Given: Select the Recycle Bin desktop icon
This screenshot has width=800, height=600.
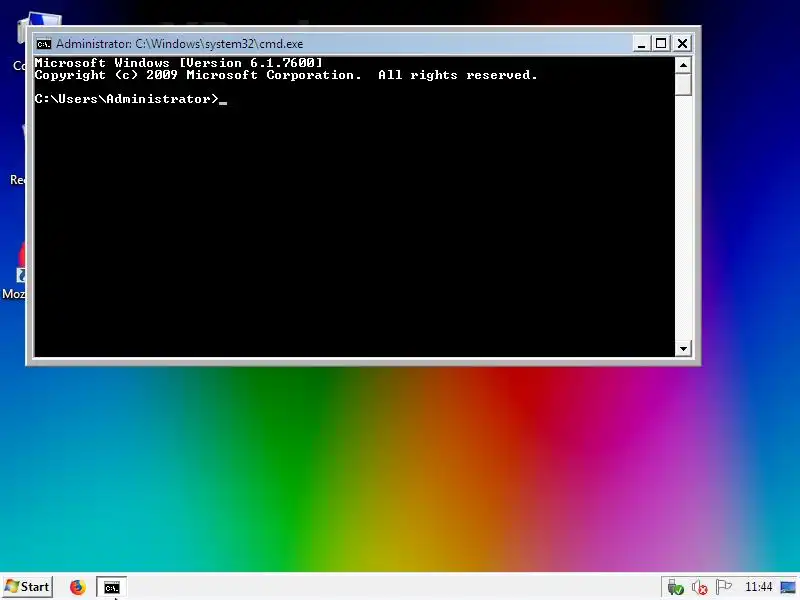Looking at the screenshot, I should pos(17,156).
